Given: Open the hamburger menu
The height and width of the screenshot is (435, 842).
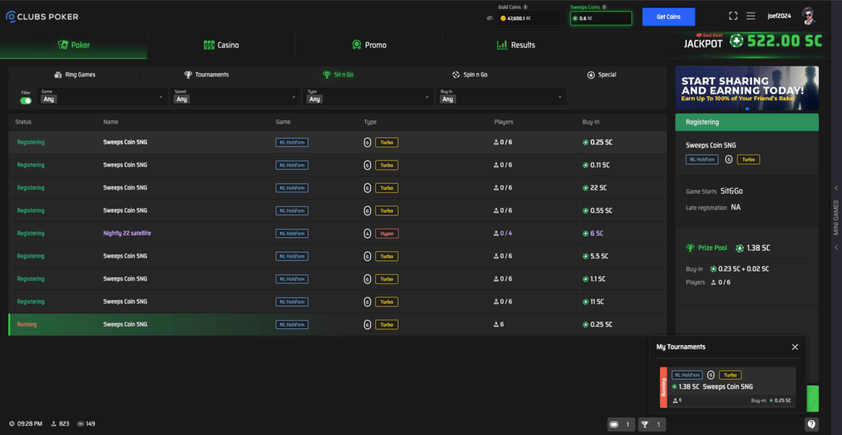Looking at the screenshot, I should pos(751,16).
